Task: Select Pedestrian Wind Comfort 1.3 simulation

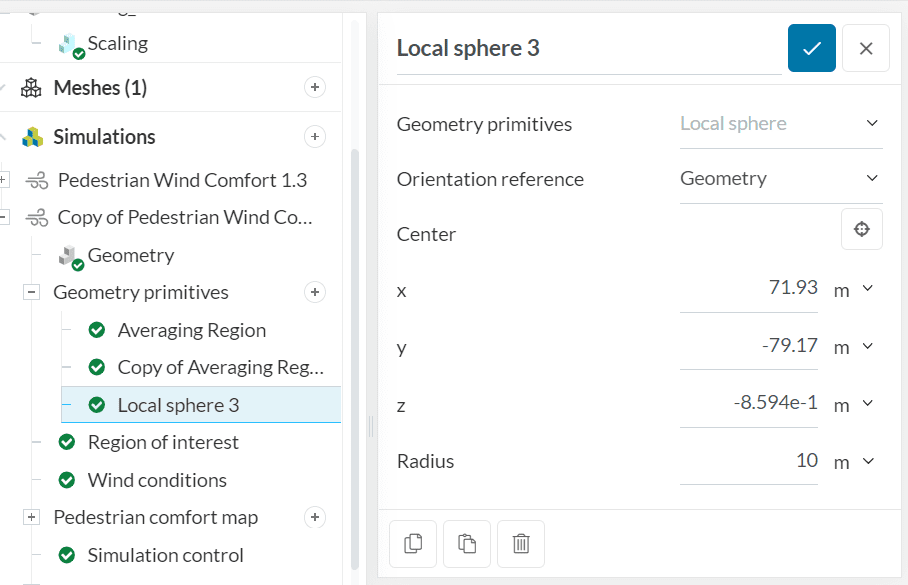Action: [x=182, y=180]
